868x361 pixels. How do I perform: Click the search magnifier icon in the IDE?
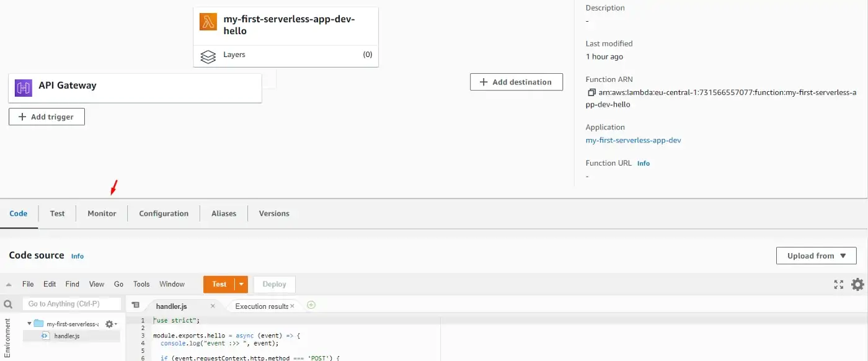coord(9,305)
